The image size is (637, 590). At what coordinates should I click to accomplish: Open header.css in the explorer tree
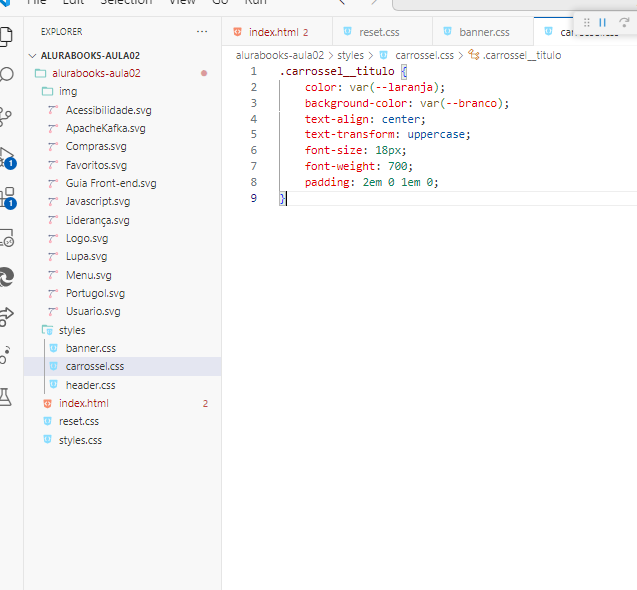coord(122,385)
